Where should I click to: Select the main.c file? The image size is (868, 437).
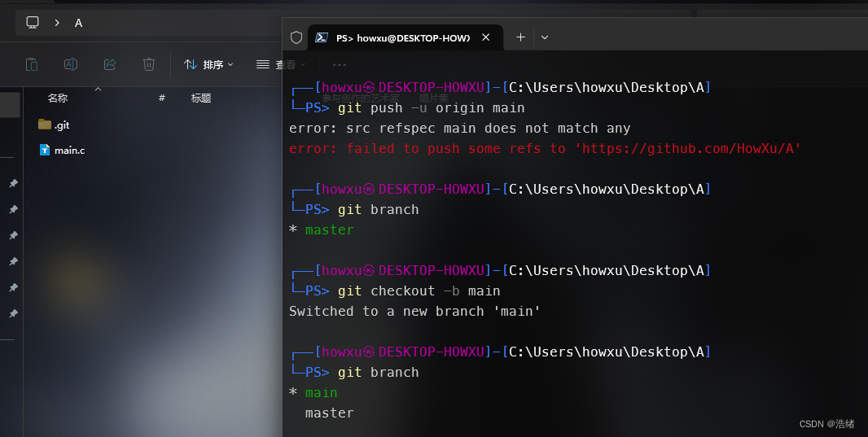(x=68, y=151)
